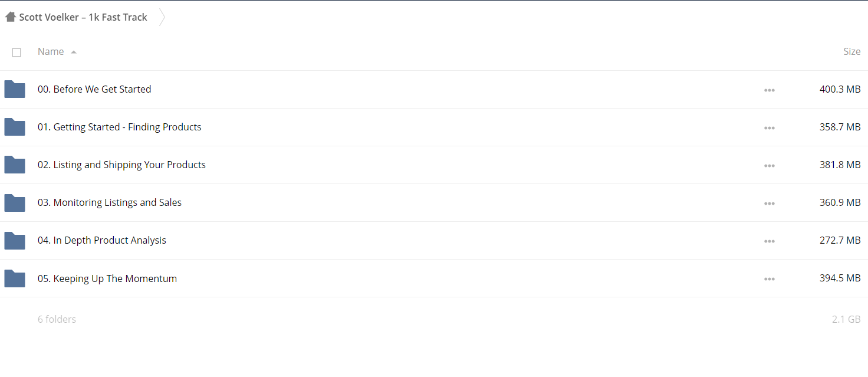
Task: Click the home icon in breadcrumb
Action: coord(10,17)
